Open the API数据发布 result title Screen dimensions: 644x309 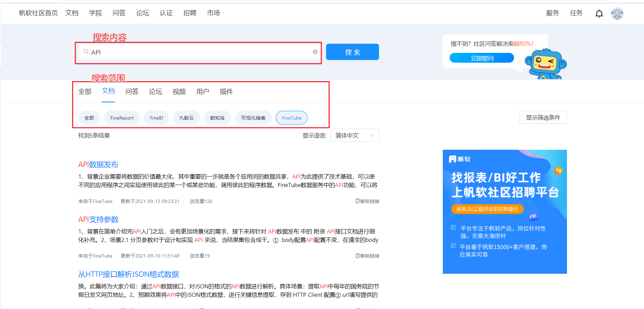click(x=98, y=164)
